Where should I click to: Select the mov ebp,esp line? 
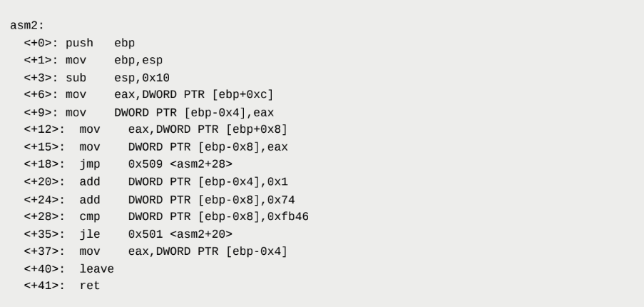point(106,60)
